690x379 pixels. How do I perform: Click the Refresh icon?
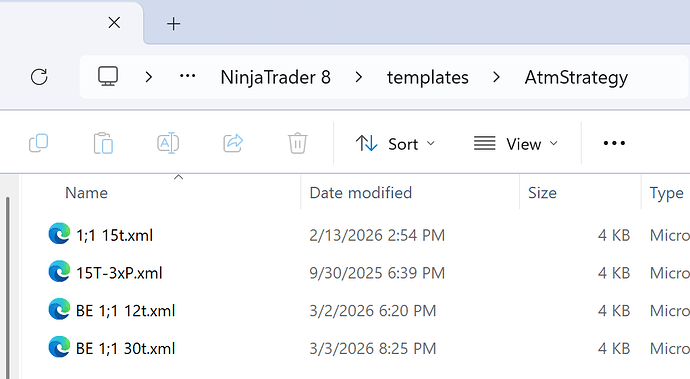pos(39,77)
